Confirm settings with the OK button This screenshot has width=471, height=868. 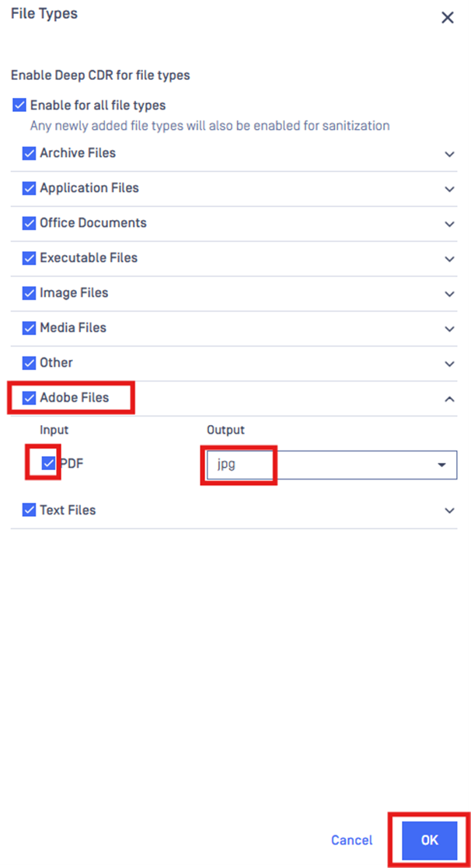430,840
